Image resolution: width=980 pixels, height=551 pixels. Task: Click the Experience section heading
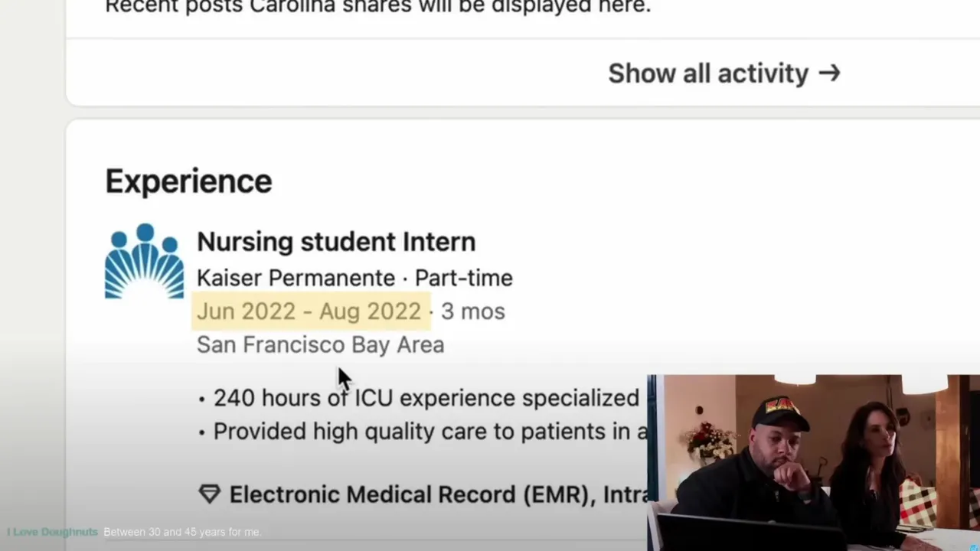188,181
